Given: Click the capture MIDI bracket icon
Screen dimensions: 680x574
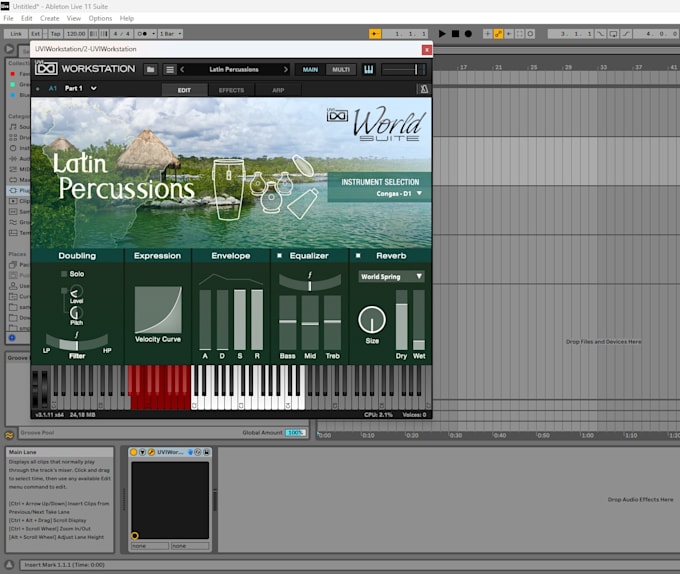Looking at the screenshot, I should (520, 33).
